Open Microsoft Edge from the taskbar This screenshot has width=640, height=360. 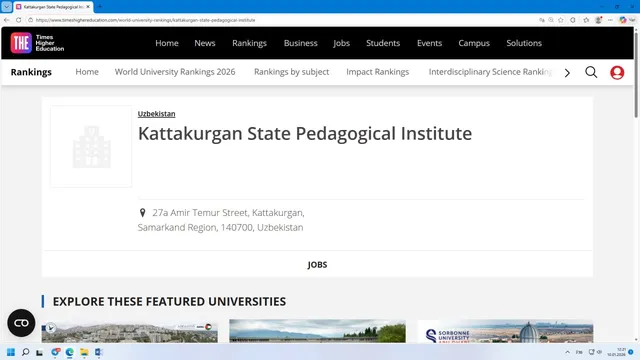(69, 352)
